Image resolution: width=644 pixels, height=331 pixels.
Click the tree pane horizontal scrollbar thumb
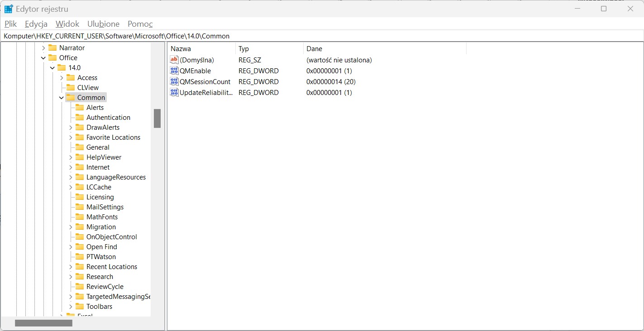[43, 323]
